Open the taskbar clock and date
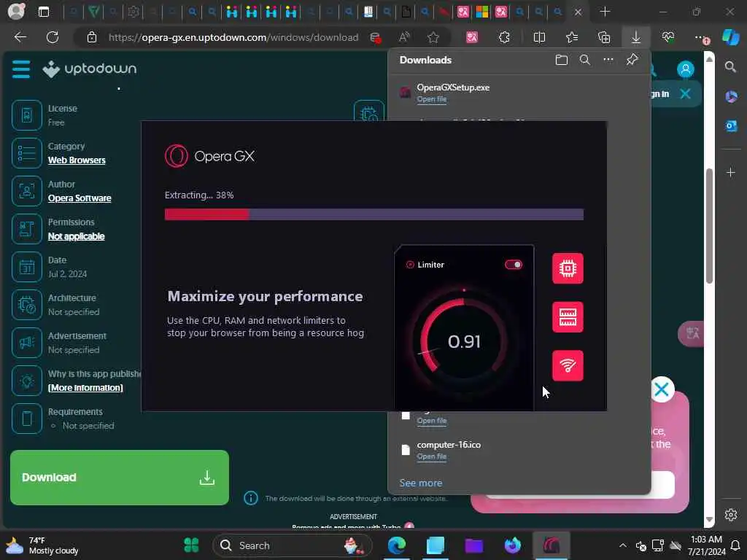747x560 pixels. 706,545
